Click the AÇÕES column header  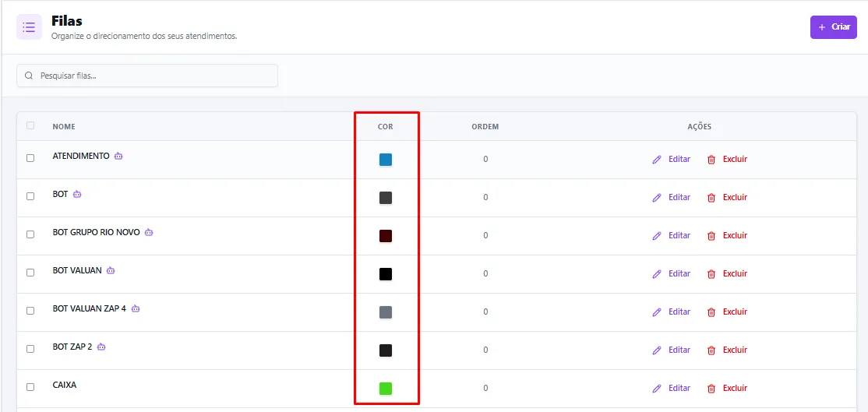point(699,127)
